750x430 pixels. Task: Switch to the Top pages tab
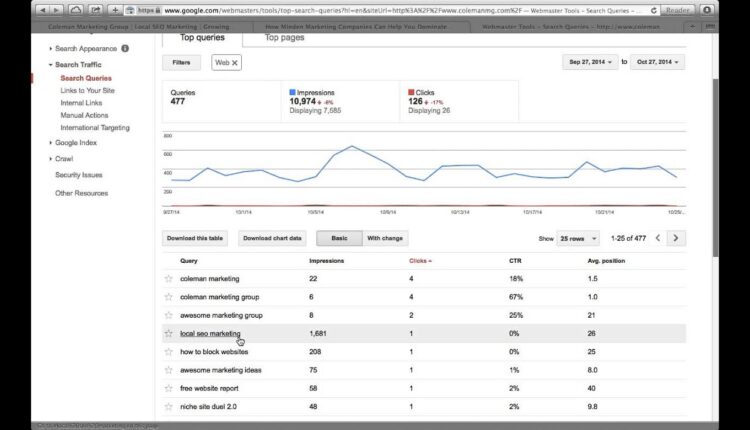[285, 38]
